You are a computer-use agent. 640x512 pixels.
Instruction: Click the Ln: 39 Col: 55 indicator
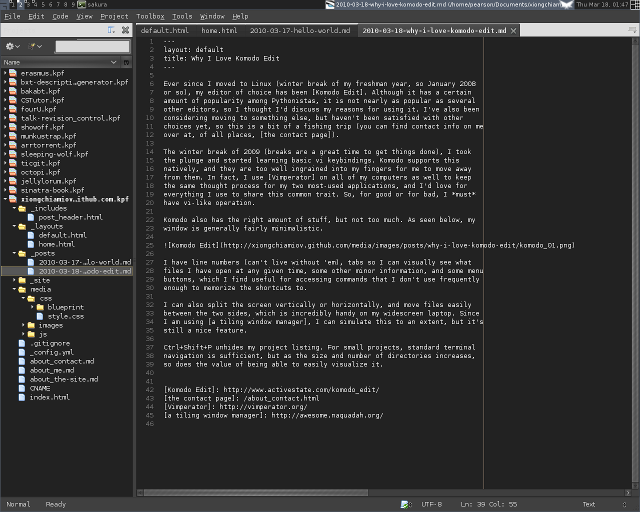[x=489, y=505]
